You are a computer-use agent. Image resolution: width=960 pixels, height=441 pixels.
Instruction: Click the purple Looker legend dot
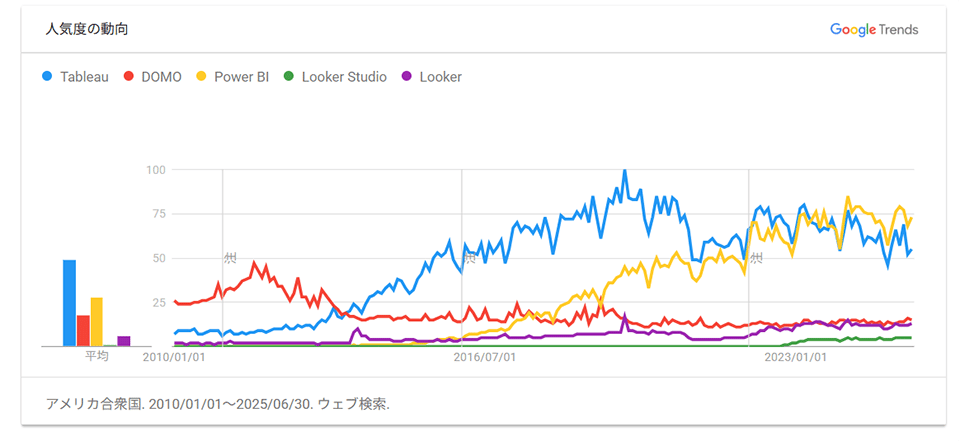407,76
